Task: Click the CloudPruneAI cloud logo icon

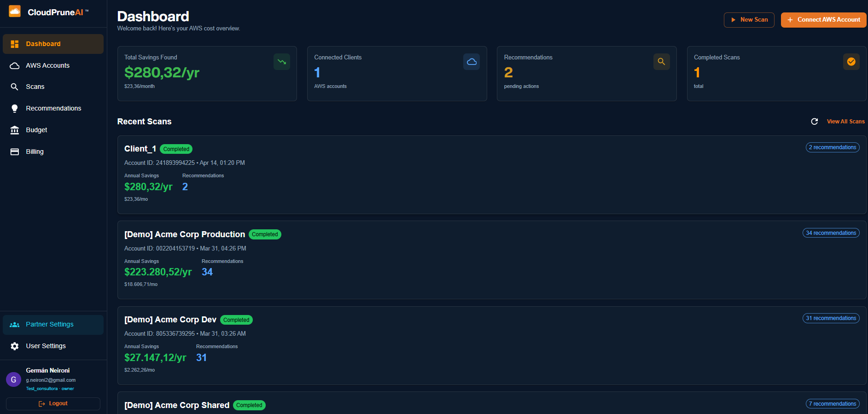Action: point(15,12)
